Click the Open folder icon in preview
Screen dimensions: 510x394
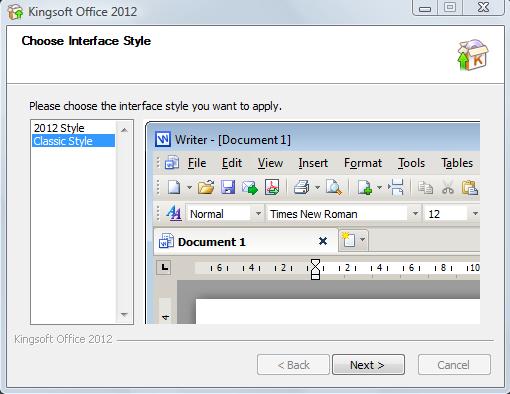point(206,187)
